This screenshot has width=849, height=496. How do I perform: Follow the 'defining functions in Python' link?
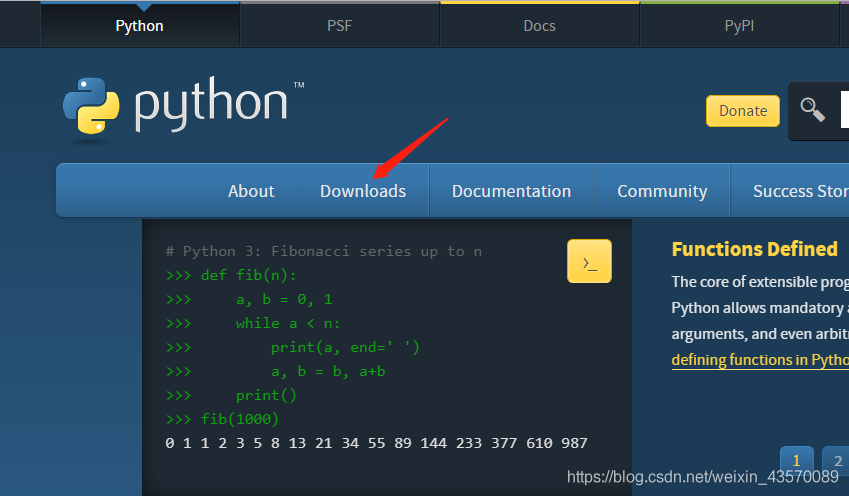tap(760, 360)
